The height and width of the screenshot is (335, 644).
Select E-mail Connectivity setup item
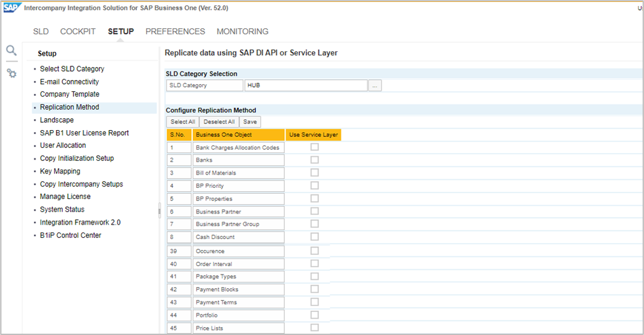[69, 82]
